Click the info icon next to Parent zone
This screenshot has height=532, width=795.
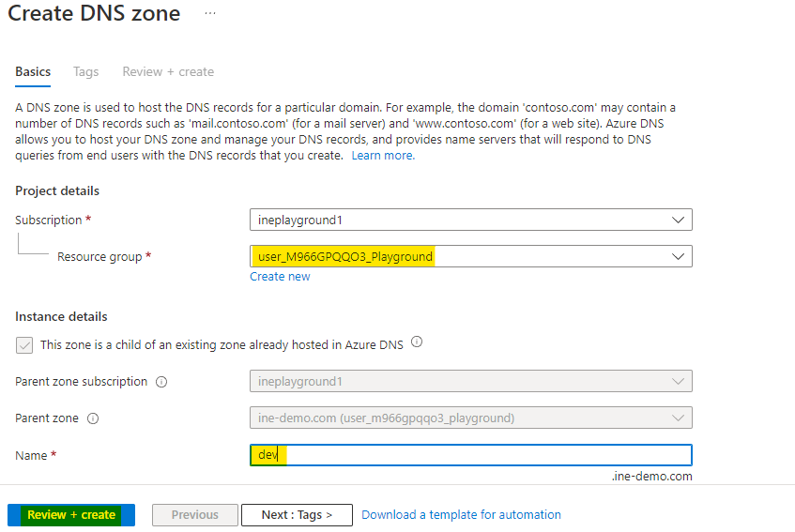coord(93,418)
